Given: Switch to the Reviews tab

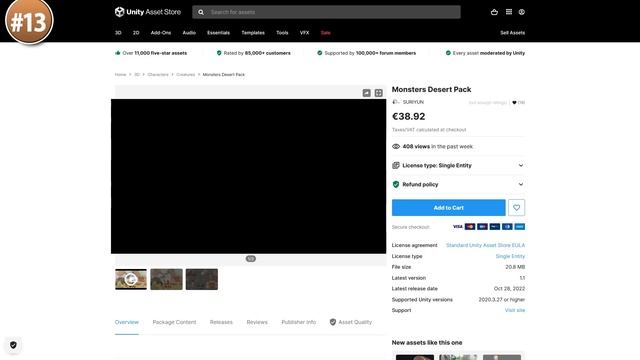Looking at the screenshot, I should (x=257, y=322).
